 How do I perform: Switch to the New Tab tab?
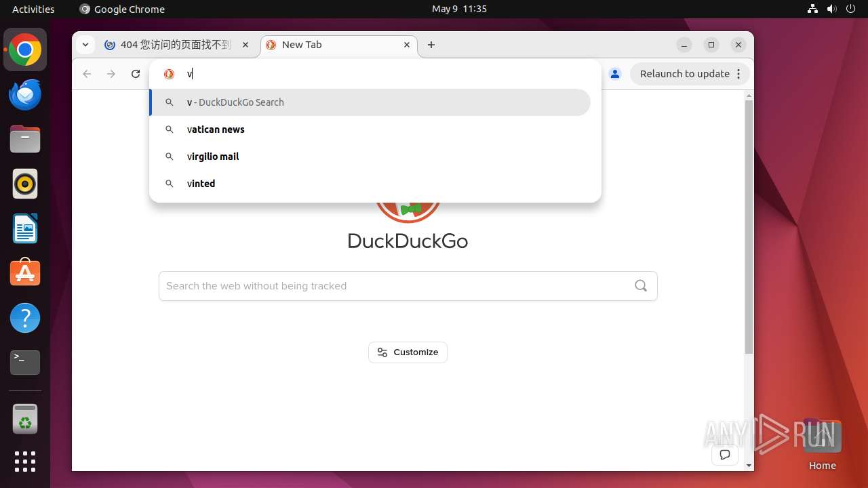pos(339,45)
